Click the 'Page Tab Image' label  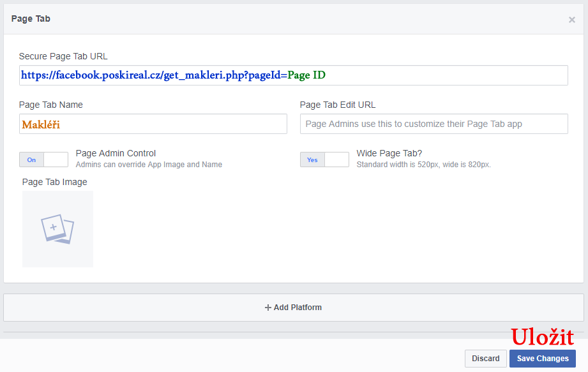pyautogui.click(x=54, y=182)
